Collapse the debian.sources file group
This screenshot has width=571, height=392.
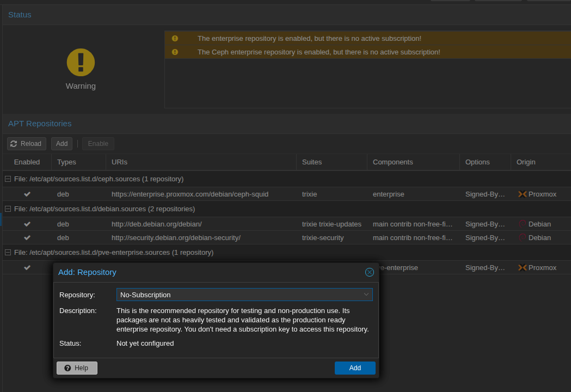click(x=8, y=209)
